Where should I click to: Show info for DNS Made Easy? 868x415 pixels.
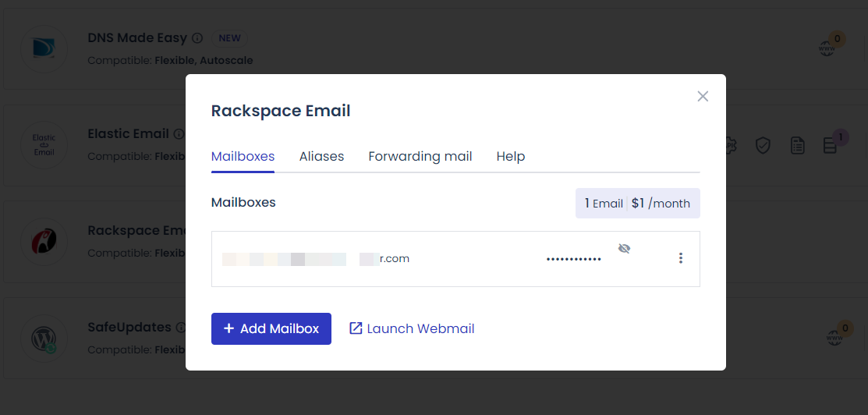(x=197, y=38)
